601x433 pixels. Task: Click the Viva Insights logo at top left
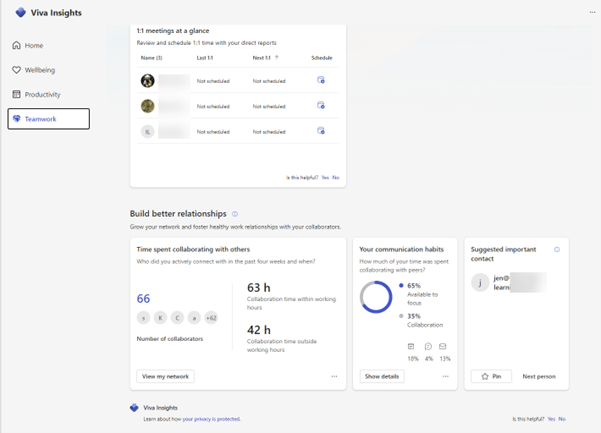(20, 12)
